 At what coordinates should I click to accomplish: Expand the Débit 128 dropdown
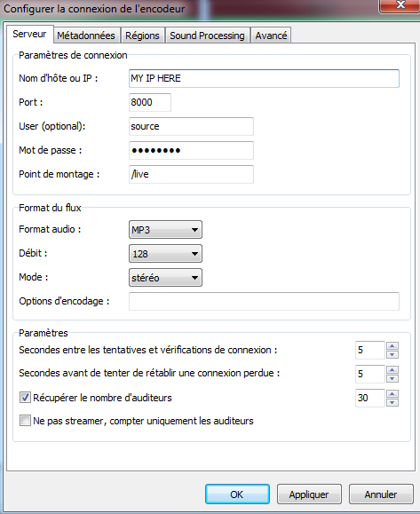pos(165,253)
